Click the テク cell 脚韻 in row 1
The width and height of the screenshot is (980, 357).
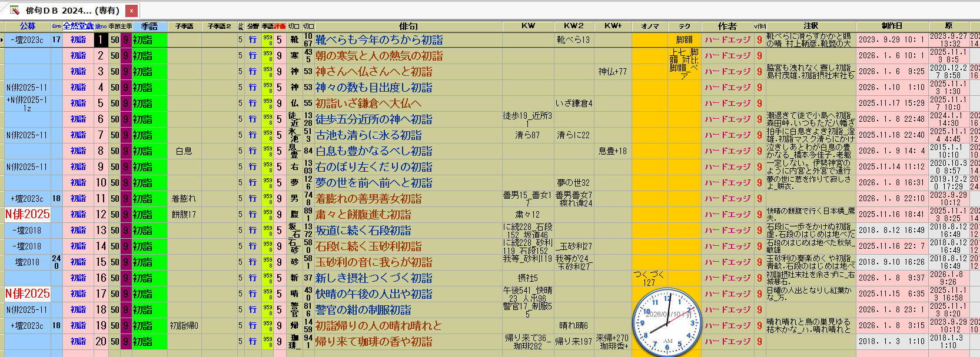point(684,40)
